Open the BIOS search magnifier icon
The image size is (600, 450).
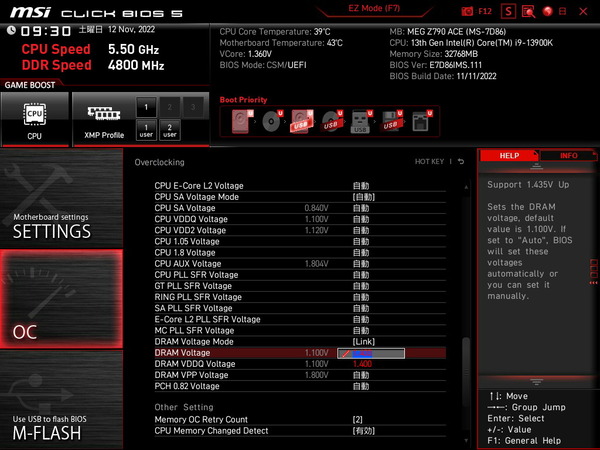(528, 11)
